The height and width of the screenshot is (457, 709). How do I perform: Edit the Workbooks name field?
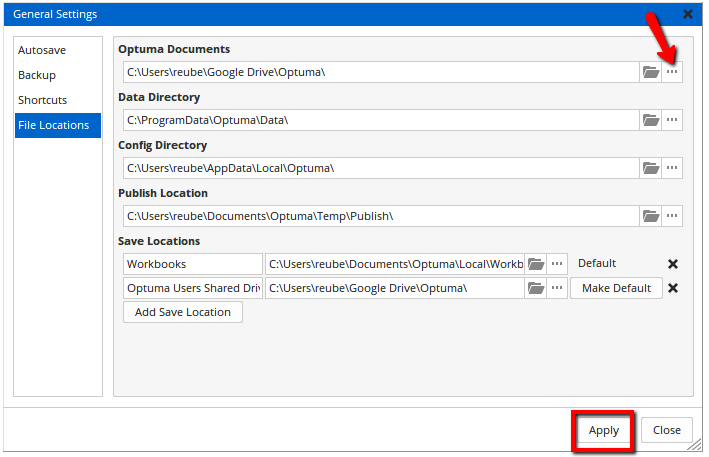193,264
